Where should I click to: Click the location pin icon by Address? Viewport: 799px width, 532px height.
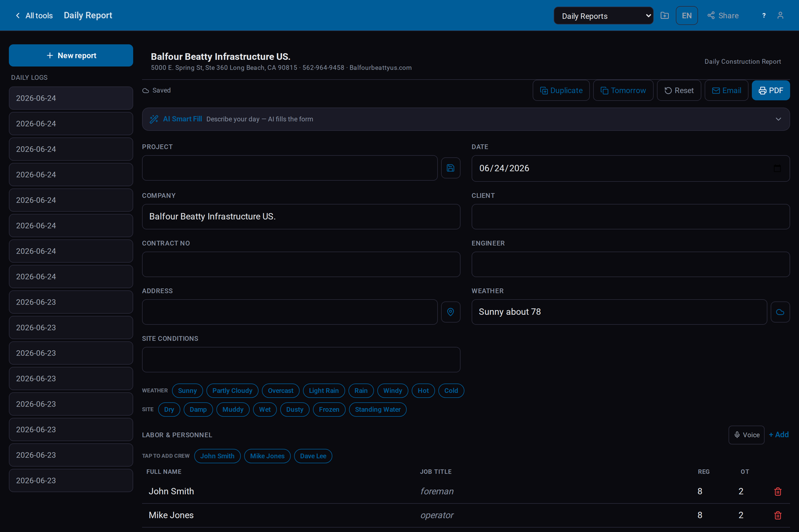click(x=451, y=312)
